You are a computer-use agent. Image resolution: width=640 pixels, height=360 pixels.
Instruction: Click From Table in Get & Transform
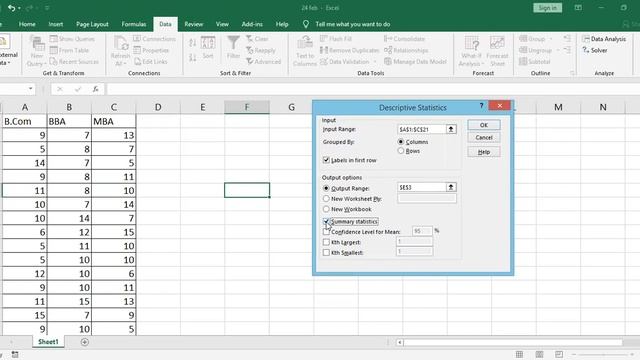[69, 50]
